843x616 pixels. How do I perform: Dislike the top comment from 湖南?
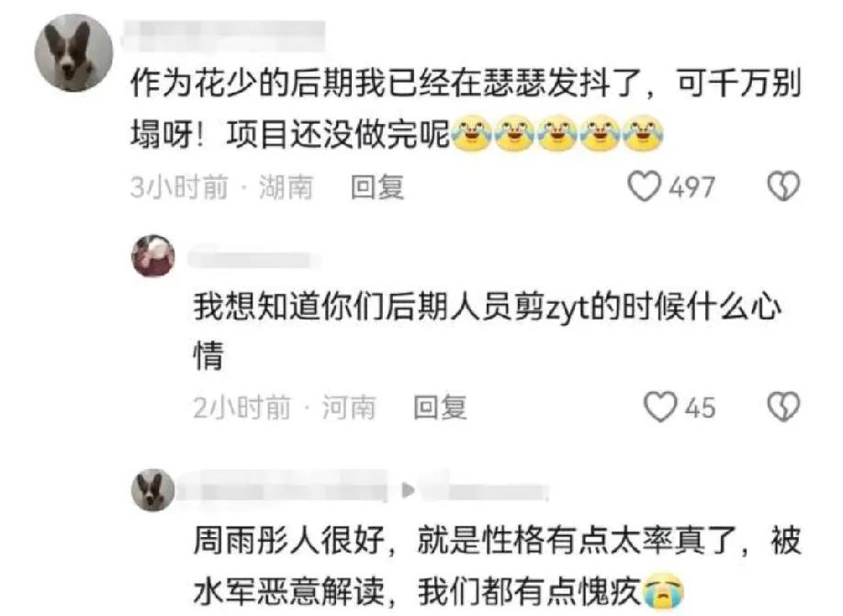click(x=783, y=186)
